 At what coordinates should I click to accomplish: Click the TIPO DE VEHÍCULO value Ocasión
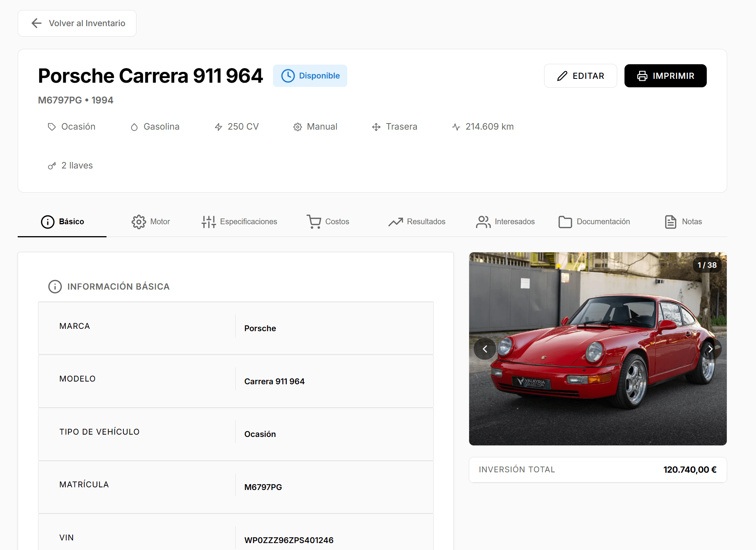tap(260, 434)
